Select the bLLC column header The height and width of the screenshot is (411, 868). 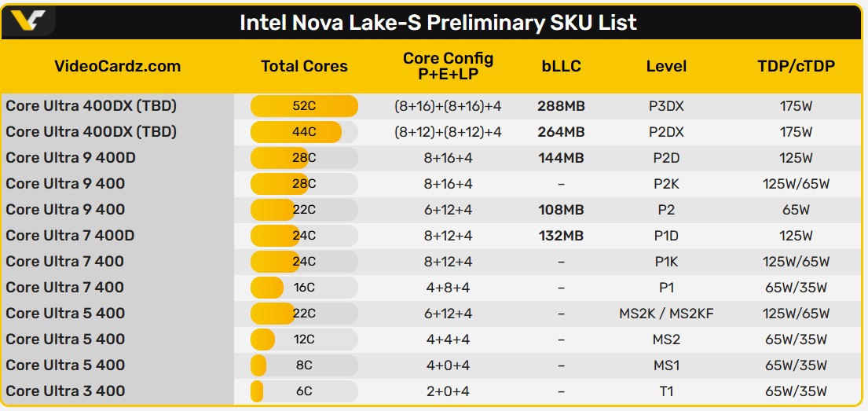coord(561,66)
